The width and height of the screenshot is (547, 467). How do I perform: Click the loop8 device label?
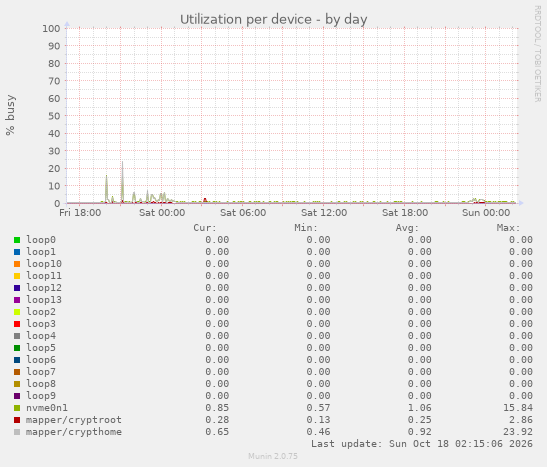tap(41, 384)
